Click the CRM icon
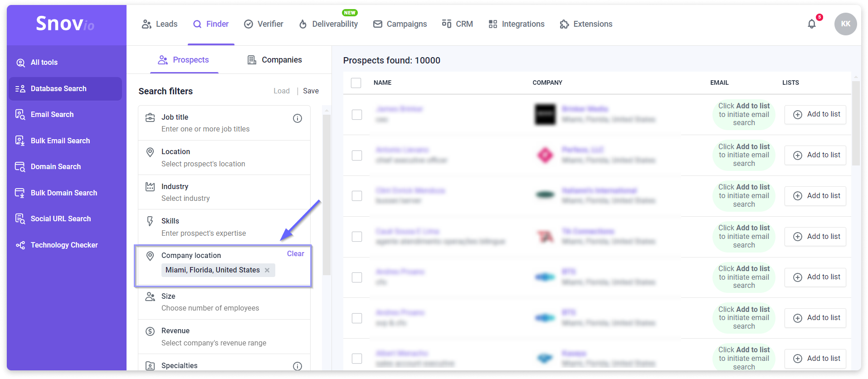 coord(447,24)
